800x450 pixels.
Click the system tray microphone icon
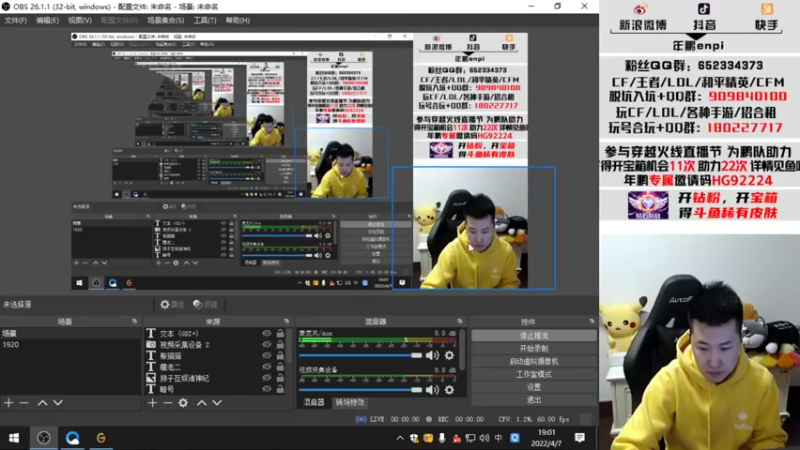pyautogui.click(x=442, y=438)
